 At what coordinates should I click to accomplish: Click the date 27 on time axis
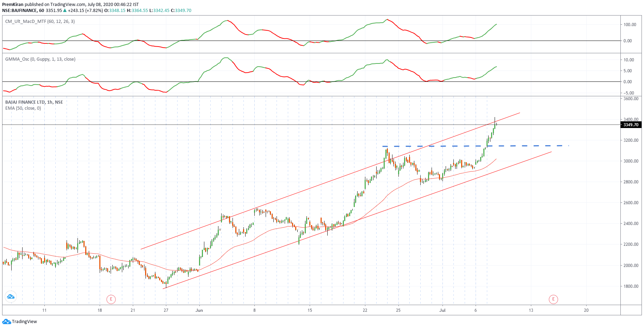[166, 310]
